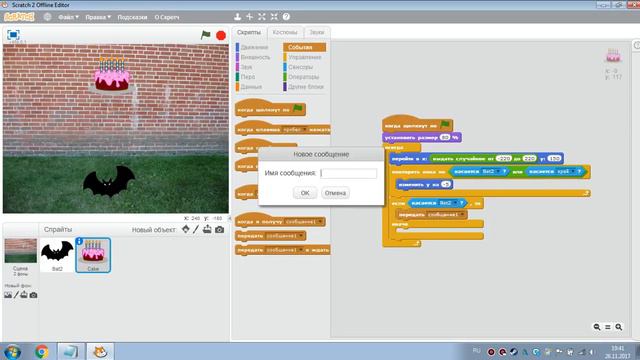Upload backdrop from file icon
Viewport: 640px width, 360px height.
pos(24,295)
